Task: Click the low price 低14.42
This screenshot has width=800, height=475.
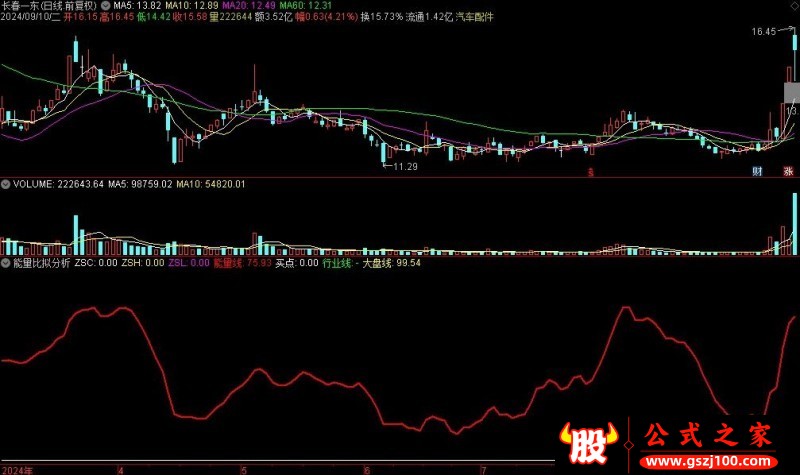Action: pyautogui.click(x=154, y=17)
